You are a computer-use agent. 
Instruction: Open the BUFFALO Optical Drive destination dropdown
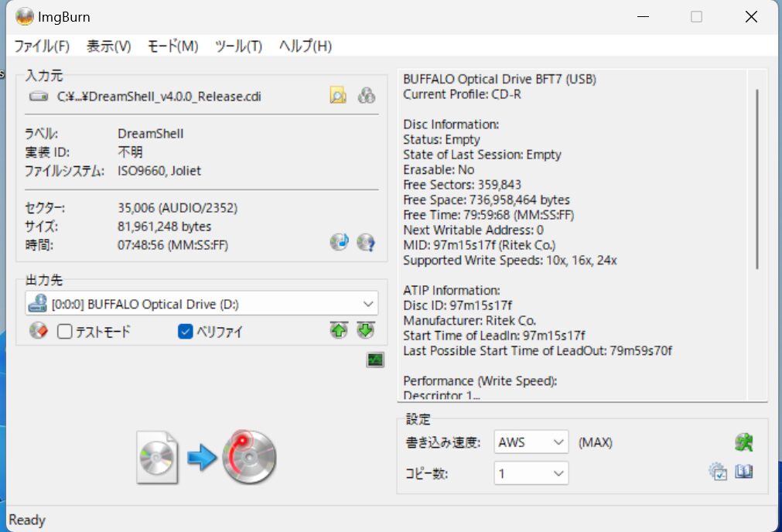201,304
